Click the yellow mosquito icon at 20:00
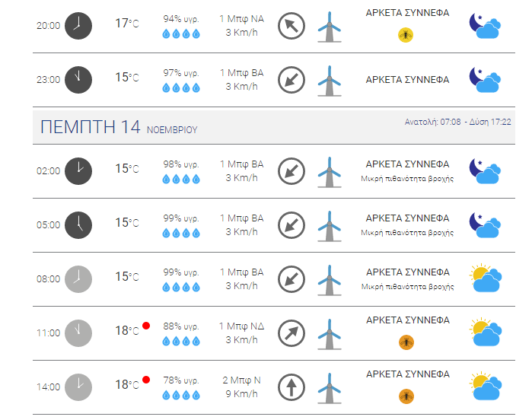Viewport: 532px width, 420px height. 406,35
